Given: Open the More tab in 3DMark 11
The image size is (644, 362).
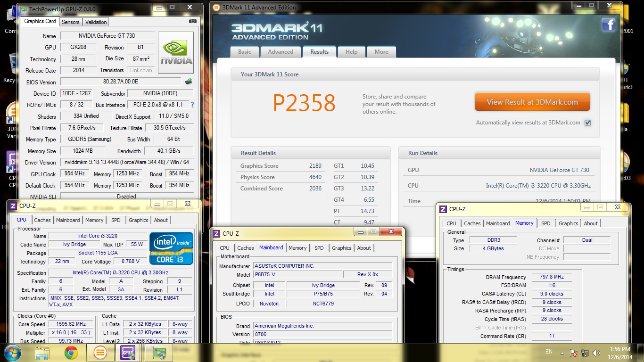Looking at the screenshot, I should point(381,52).
